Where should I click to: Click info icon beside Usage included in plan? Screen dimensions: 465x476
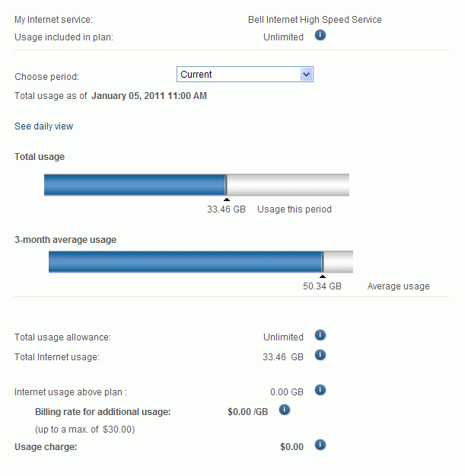(x=320, y=37)
